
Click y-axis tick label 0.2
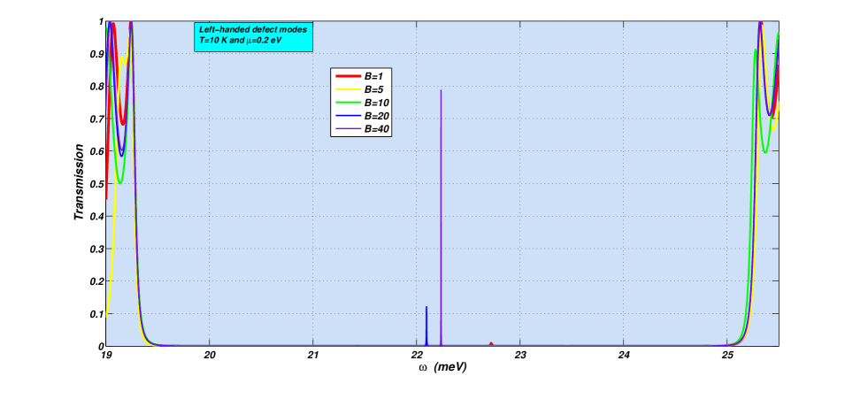coord(96,281)
